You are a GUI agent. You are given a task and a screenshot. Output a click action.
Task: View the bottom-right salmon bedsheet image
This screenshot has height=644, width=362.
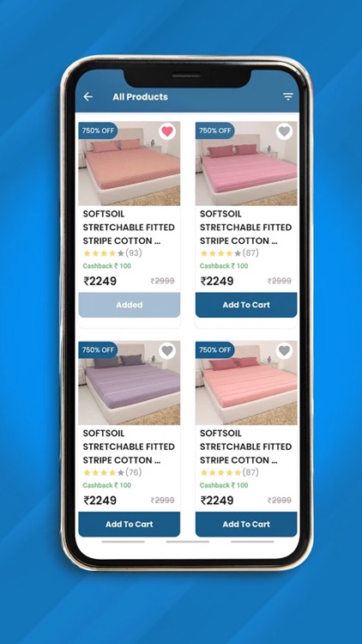point(246,383)
